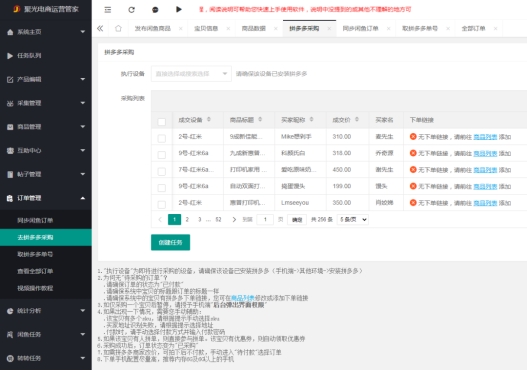Expand 互助中心 menu arrow
The image size is (527, 371).
pyautogui.click(x=83, y=151)
